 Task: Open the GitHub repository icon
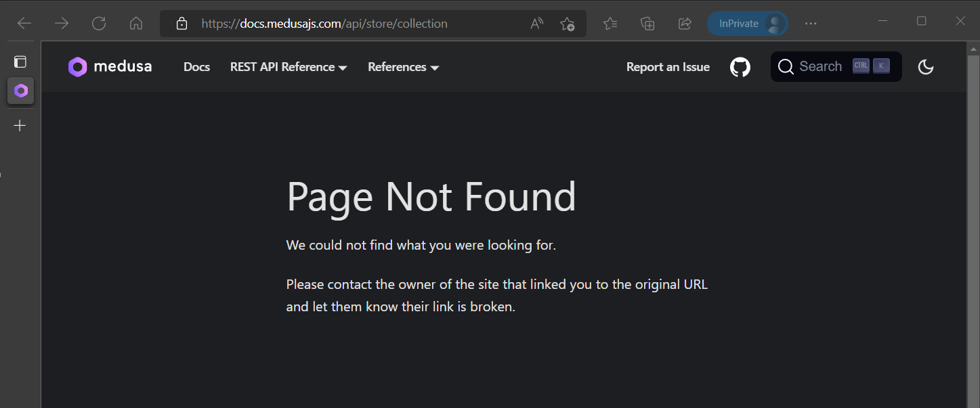tap(740, 67)
